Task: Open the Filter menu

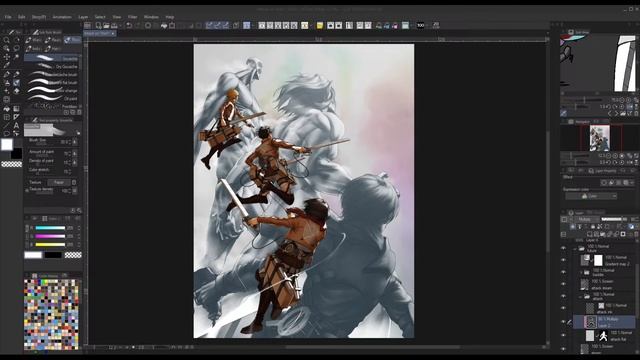Action: pos(133,17)
